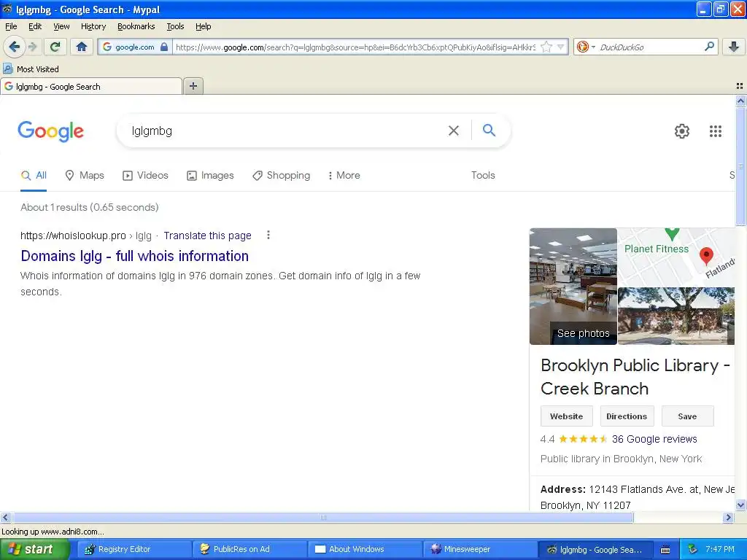Screen dimensions: 747x560
Task: Switch to About Windows taskbar item
Action: point(365,549)
